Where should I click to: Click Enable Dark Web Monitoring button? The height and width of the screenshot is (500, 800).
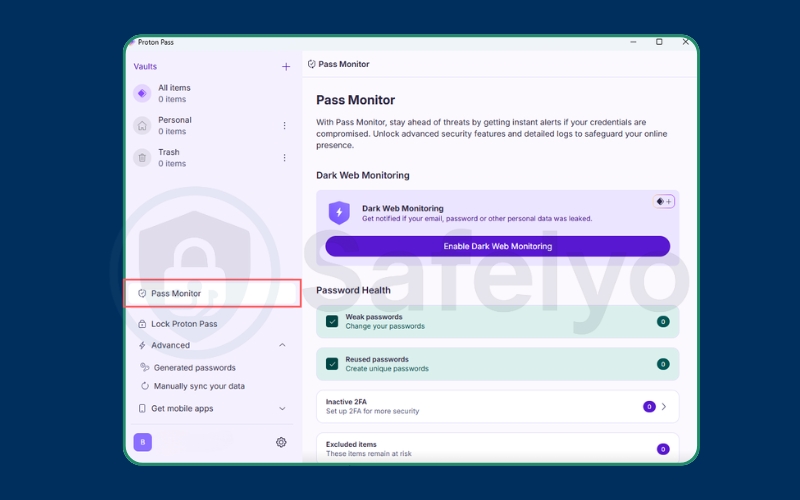click(497, 246)
